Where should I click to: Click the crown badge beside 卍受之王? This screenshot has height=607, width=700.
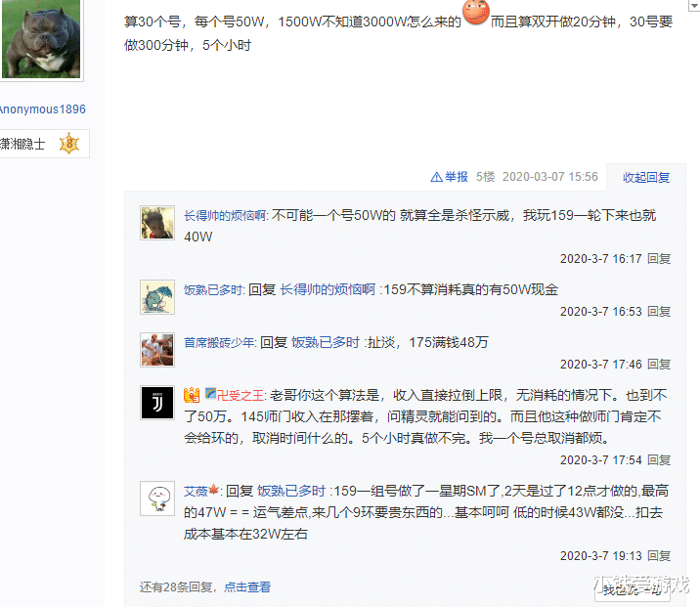click(192, 395)
